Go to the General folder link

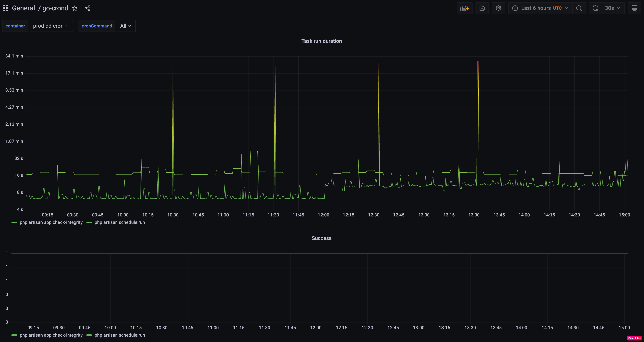(x=24, y=8)
